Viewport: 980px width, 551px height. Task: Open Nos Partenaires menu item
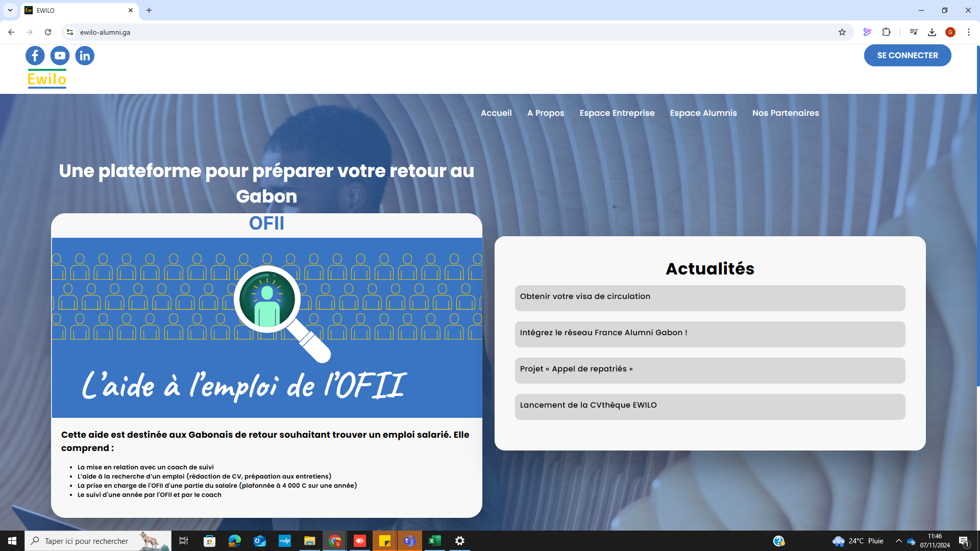pyautogui.click(x=785, y=113)
